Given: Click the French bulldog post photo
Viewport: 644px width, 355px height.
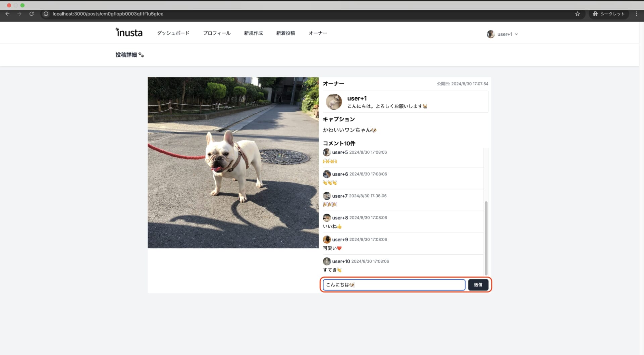Looking at the screenshot, I should [233, 163].
